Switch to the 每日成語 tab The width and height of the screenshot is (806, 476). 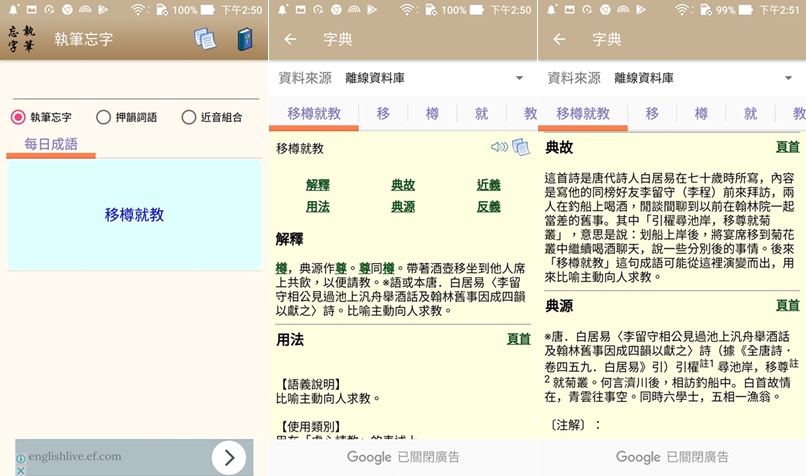tap(51, 144)
